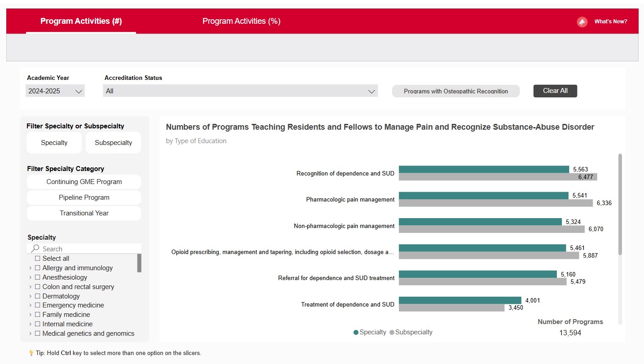Check the Select all checkbox

[38, 259]
